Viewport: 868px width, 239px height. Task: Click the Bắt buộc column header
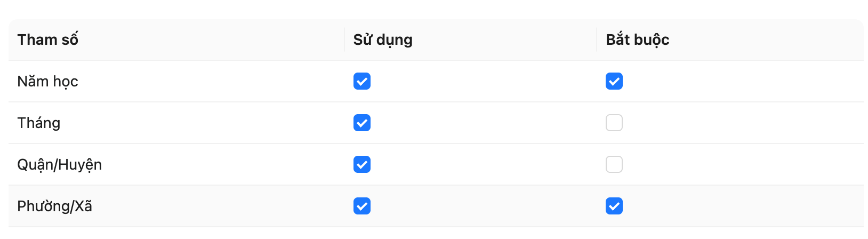click(637, 39)
